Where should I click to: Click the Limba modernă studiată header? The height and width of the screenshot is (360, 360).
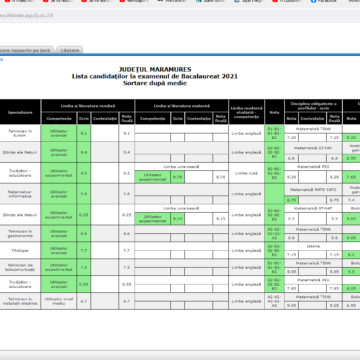247,112
